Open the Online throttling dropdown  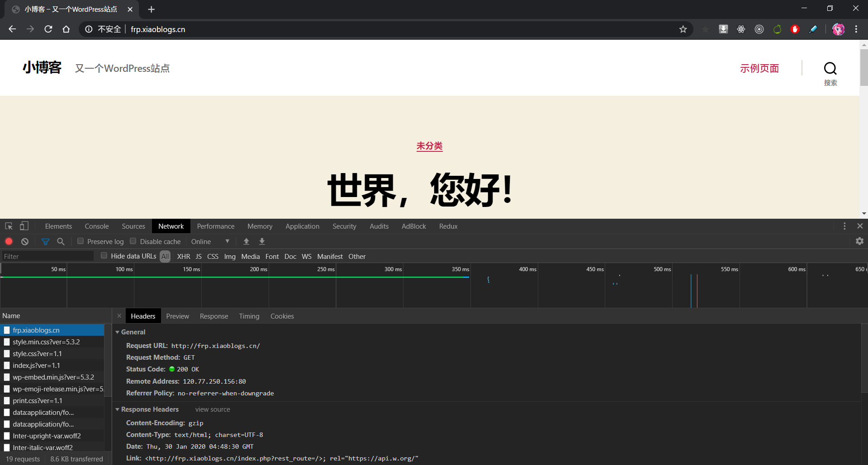point(210,241)
